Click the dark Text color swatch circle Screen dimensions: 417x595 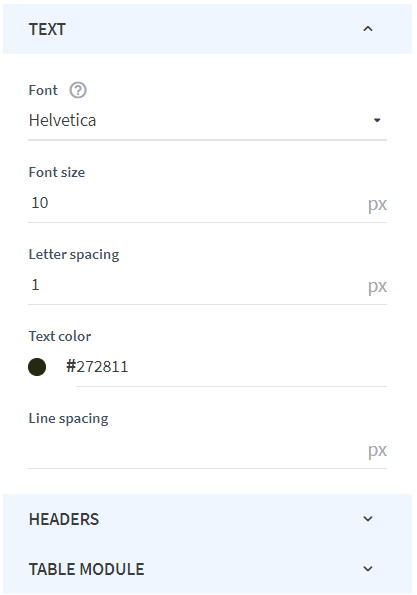point(37,367)
